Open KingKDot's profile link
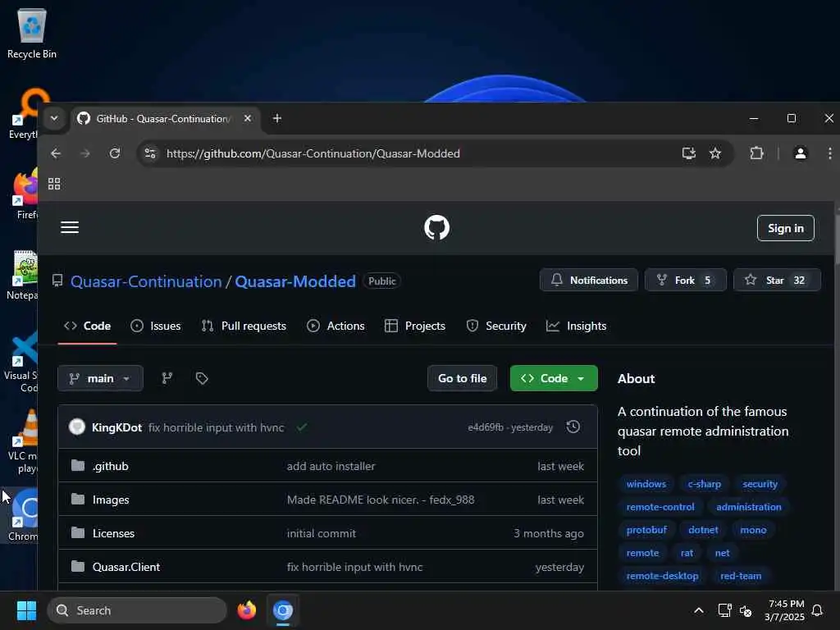This screenshot has height=630, width=840. point(116,427)
